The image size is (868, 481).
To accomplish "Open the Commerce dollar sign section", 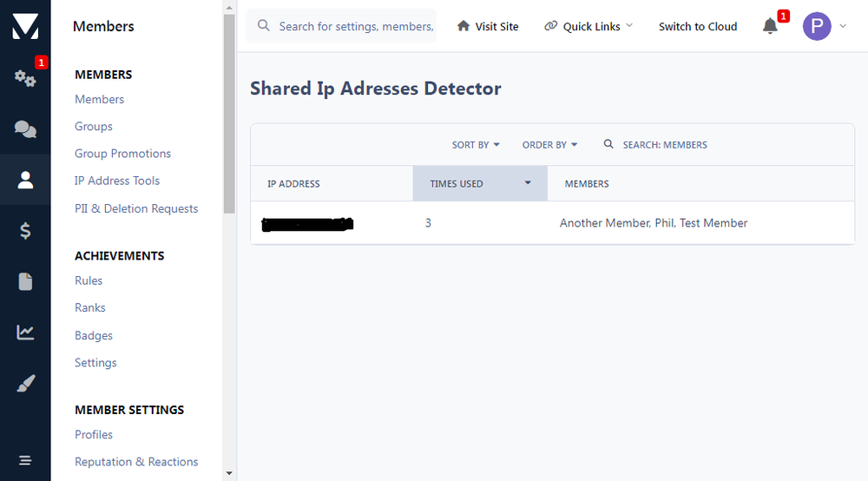I will [25, 231].
